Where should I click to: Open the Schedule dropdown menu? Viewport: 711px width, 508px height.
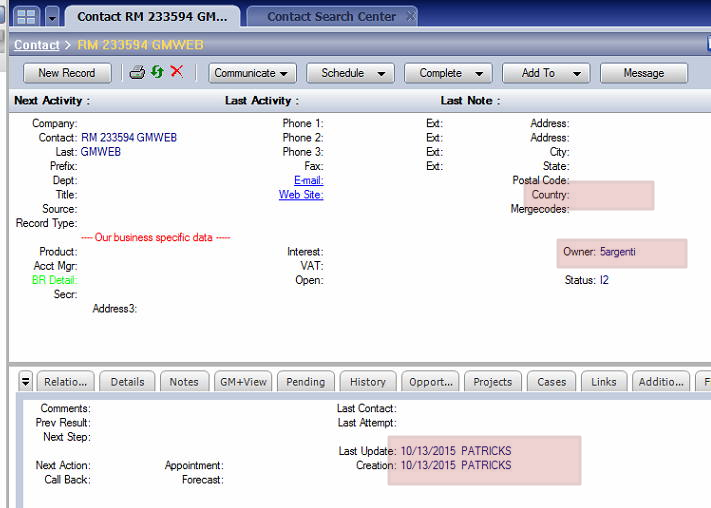click(x=349, y=73)
